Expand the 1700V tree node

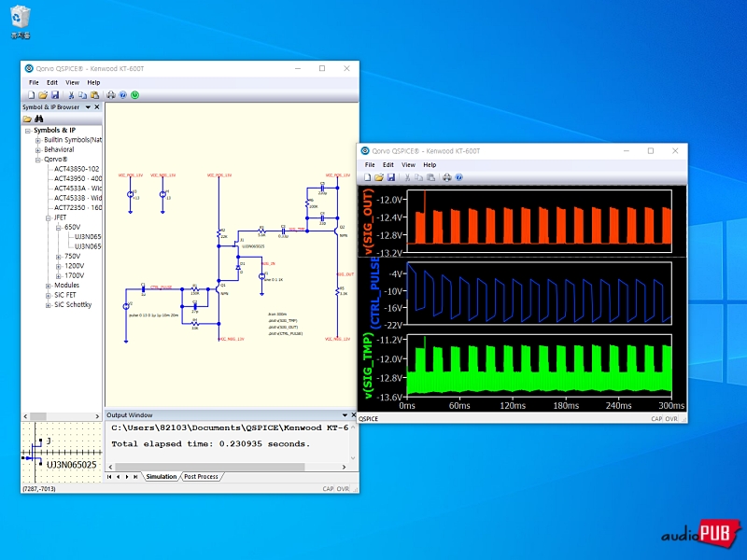tap(58, 276)
